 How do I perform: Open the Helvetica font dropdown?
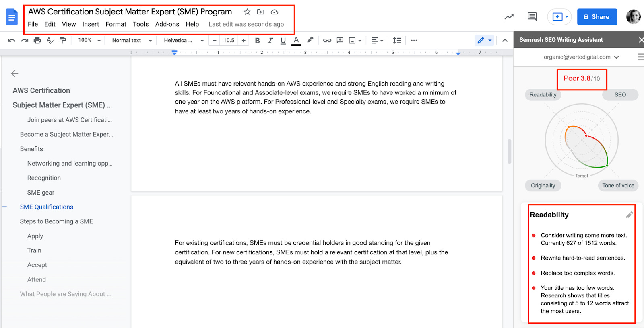pyautogui.click(x=184, y=40)
